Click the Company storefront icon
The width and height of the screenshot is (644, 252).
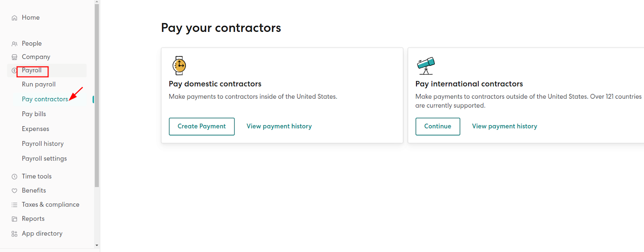coord(14,57)
